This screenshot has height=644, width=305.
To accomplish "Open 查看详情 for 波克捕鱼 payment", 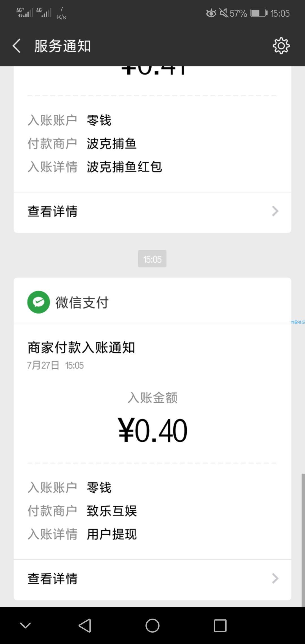I will (152, 211).
